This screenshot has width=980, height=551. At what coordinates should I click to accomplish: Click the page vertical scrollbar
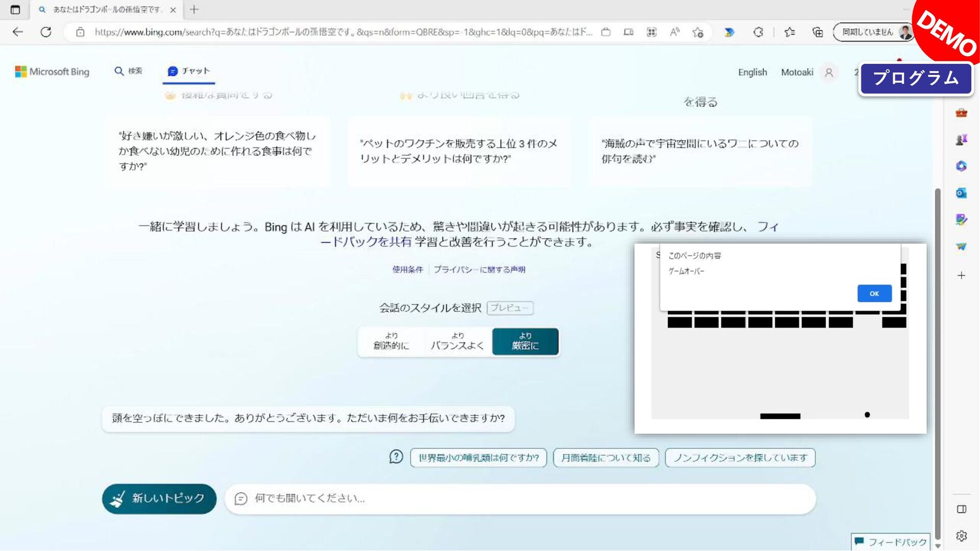click(x=938, y=357)
